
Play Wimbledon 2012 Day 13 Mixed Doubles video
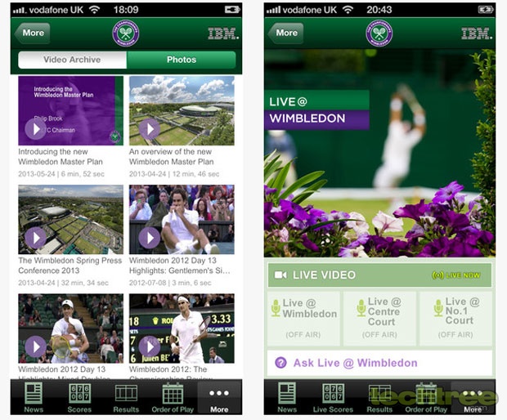tap(71, 328)
